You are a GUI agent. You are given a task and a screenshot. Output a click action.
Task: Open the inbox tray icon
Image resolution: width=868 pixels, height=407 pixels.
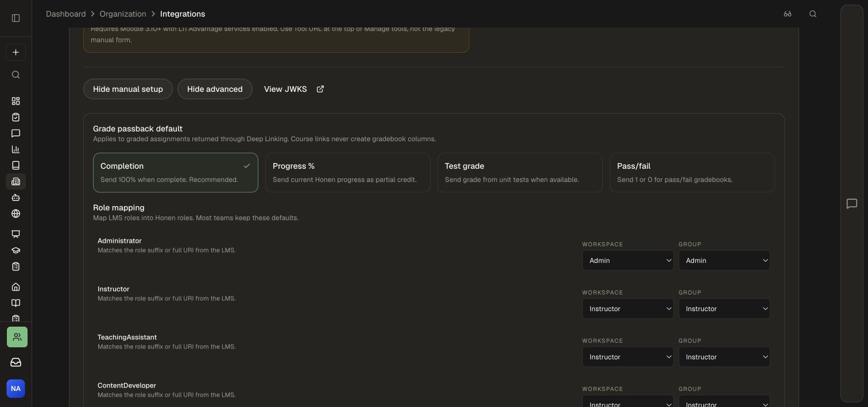click(x=15, y=362)
